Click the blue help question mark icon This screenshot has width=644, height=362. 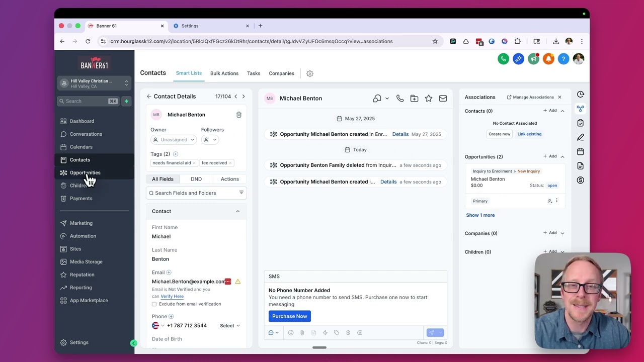[x=563, y=59]
